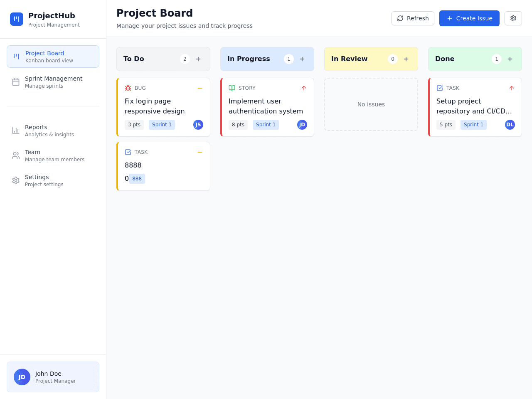Click John Doe profile avatar

coord(22,377)
